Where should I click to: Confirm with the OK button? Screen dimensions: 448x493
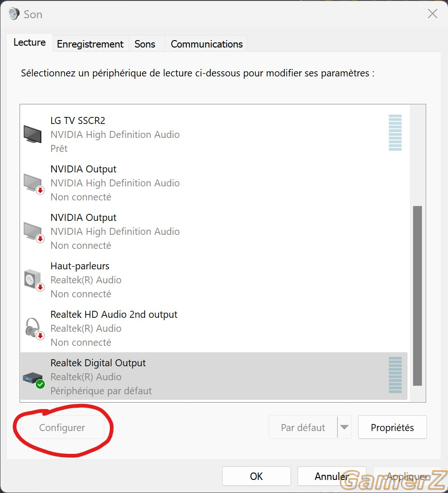pyautogui.click(x=256, y=476)
